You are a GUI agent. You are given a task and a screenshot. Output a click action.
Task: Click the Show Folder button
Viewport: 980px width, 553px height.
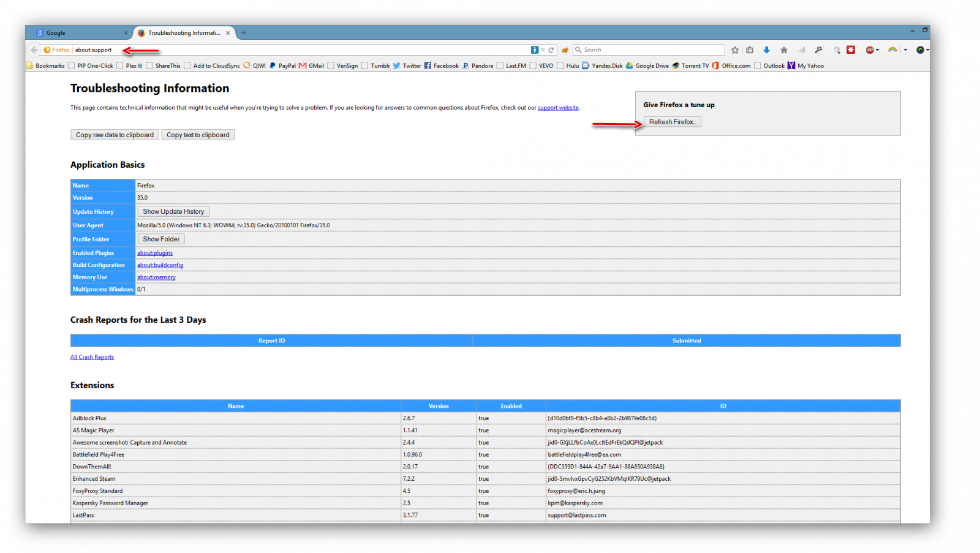[161, 239]
